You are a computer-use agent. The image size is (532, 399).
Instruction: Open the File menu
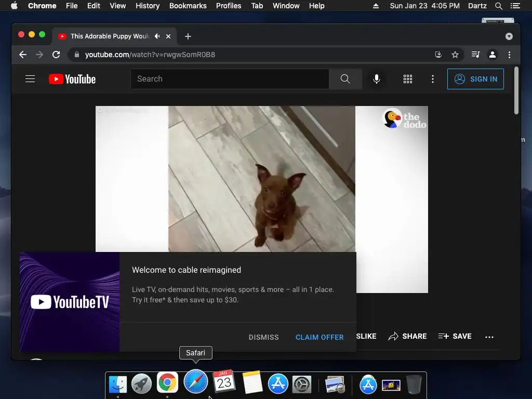[72, 6]
